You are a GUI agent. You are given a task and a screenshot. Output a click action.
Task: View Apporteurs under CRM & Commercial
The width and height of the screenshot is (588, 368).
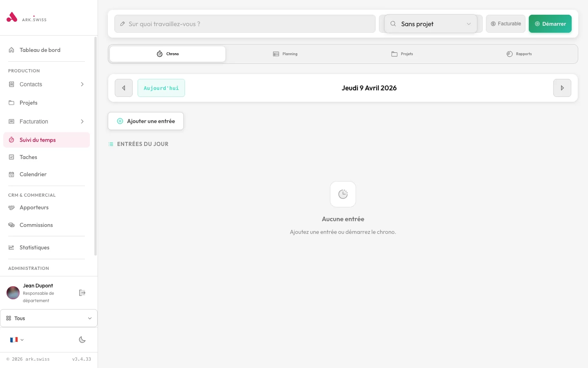pyautogui.click(x=34, y=207)
